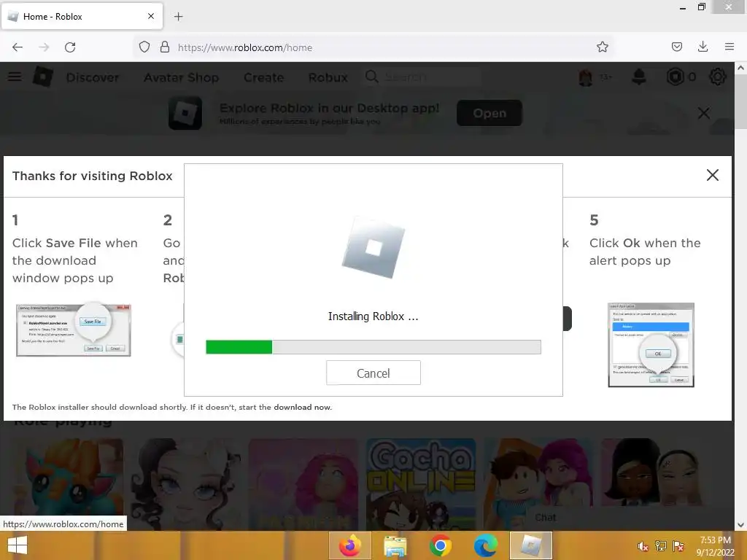Launch Google Chrome from the taskbar
The image size is (747, 560).
tap(440, 545)
